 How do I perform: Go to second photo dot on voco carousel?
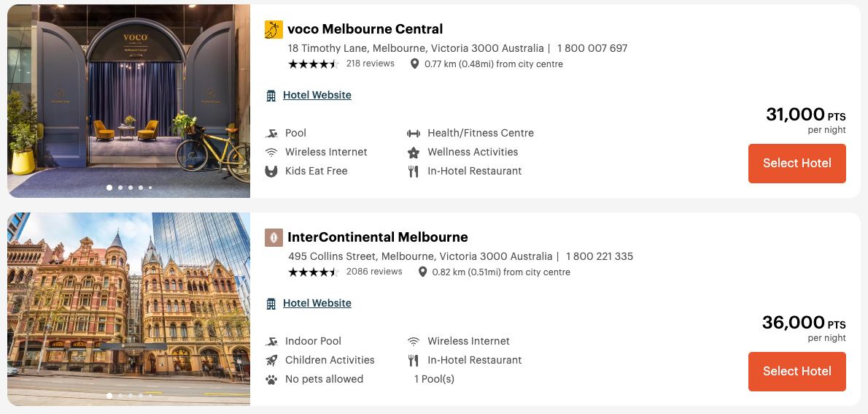[x=120, y=188]
